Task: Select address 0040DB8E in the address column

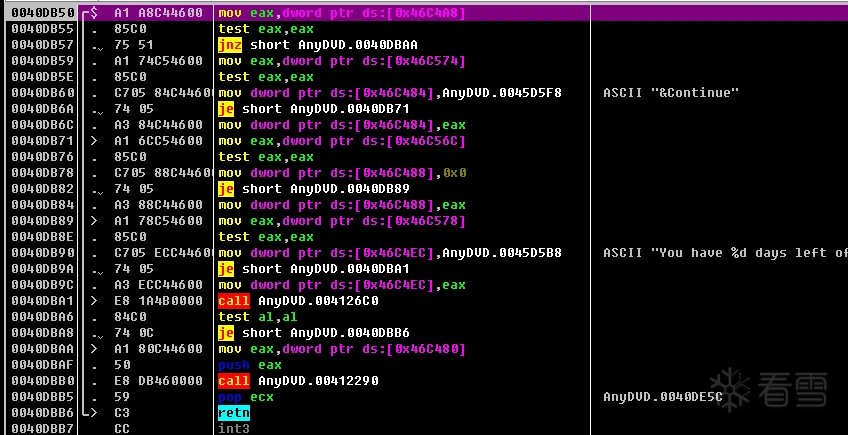Action: (43, 237)
